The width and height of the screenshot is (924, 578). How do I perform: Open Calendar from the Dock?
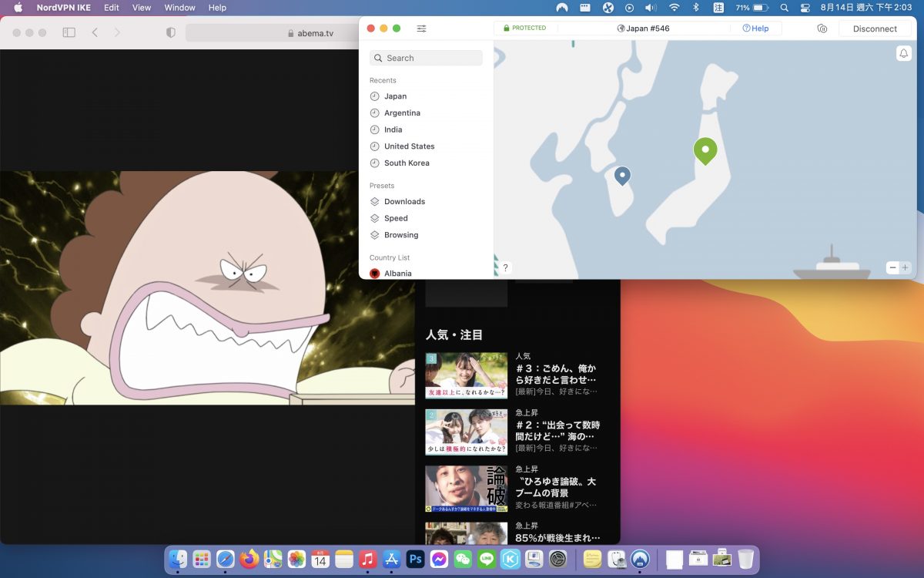coord(320,560)
